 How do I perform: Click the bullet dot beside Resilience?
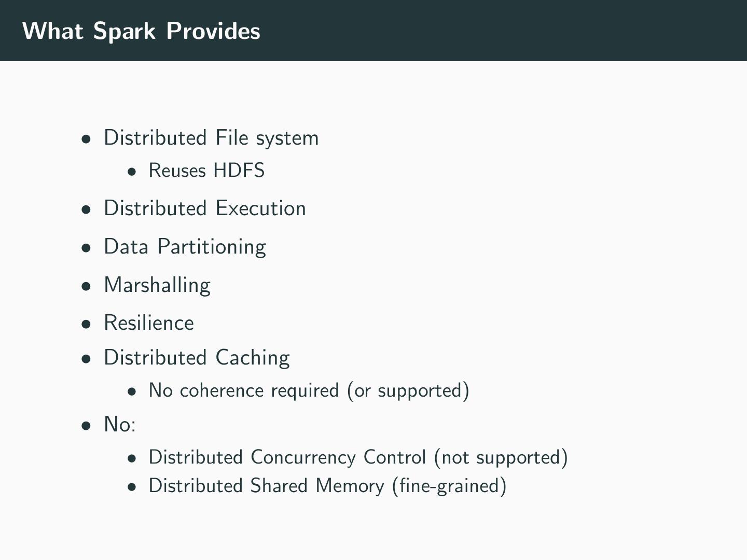[x=87, y=325]
